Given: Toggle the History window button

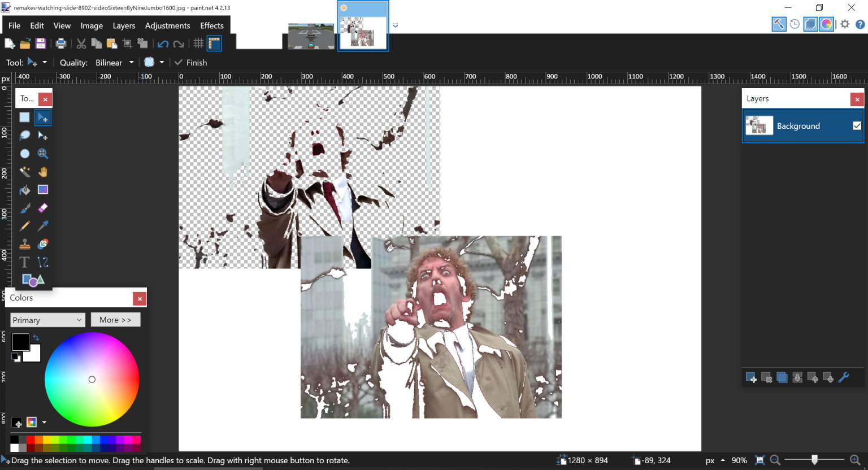Looking at the screenshot, I should (x=795, y=24).
